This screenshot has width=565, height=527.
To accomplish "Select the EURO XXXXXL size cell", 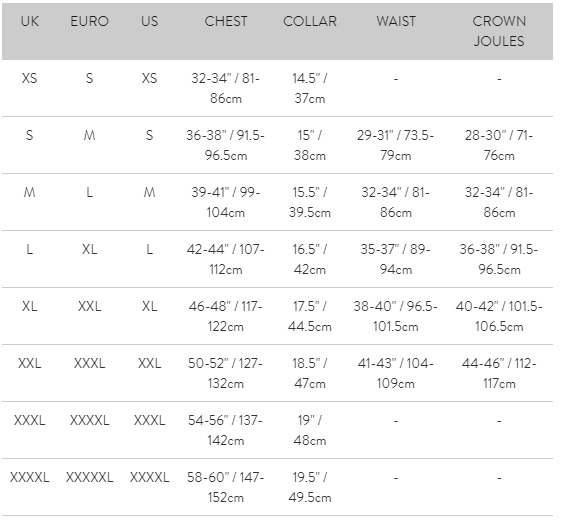I will coord(89,477).
